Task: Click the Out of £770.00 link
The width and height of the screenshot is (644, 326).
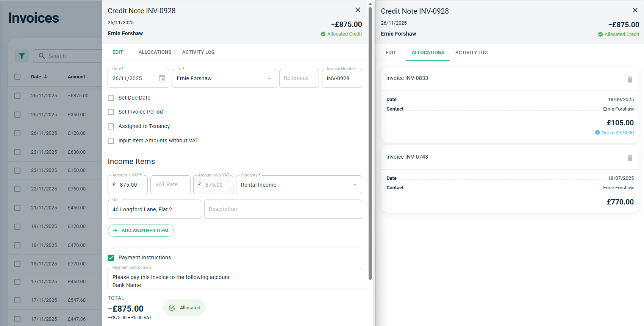Action: [617, 133]
